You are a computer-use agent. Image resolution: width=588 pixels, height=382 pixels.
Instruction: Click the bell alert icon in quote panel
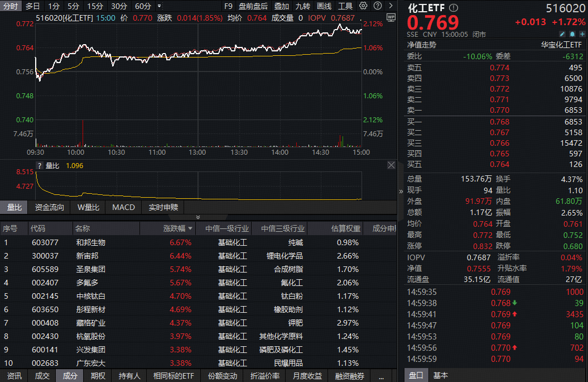572,35
